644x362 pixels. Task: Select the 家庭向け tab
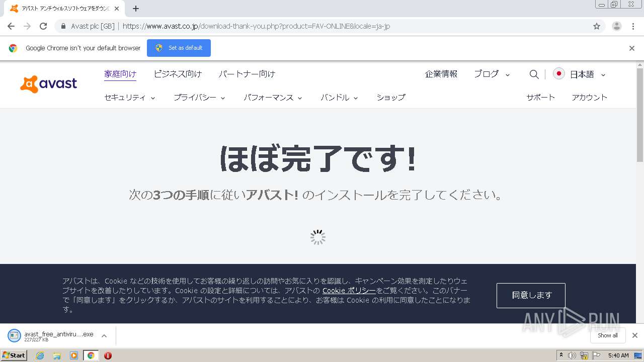click(x=120, y=74)
